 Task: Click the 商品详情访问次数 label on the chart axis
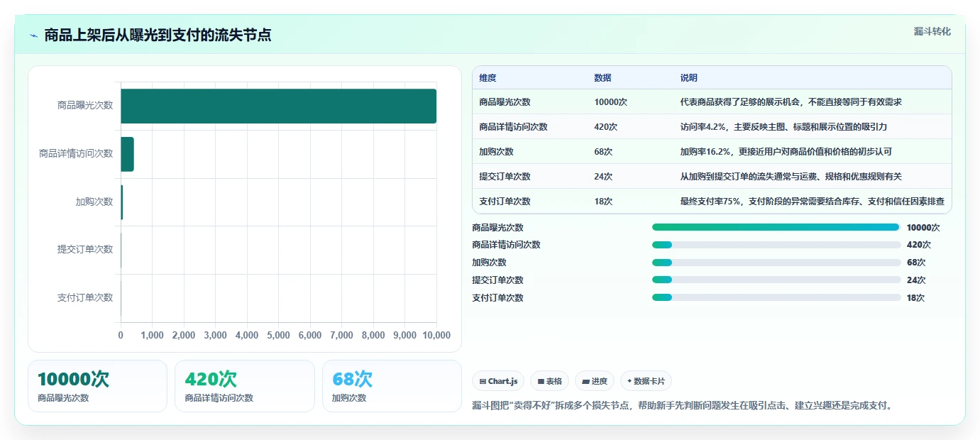click(x=76, y=153)
